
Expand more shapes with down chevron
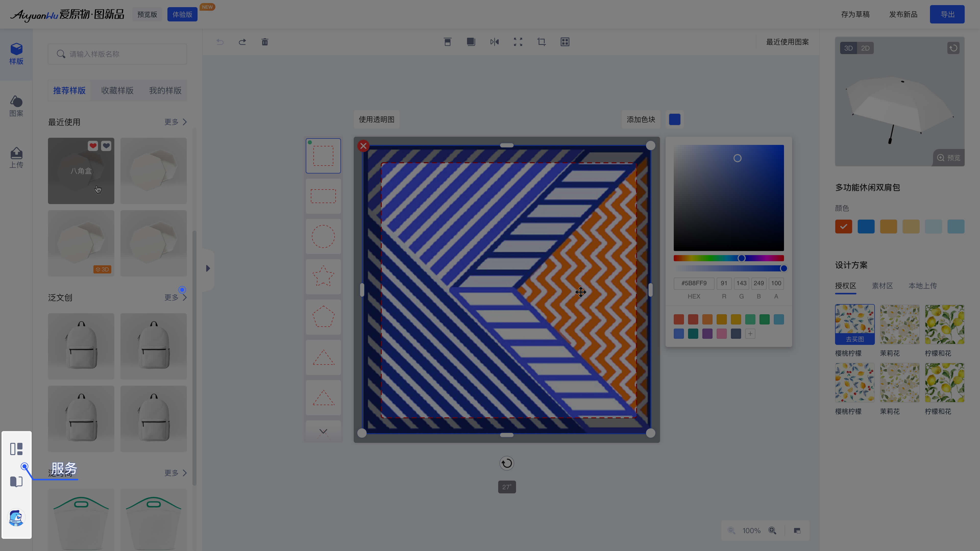tap(323, 431)
